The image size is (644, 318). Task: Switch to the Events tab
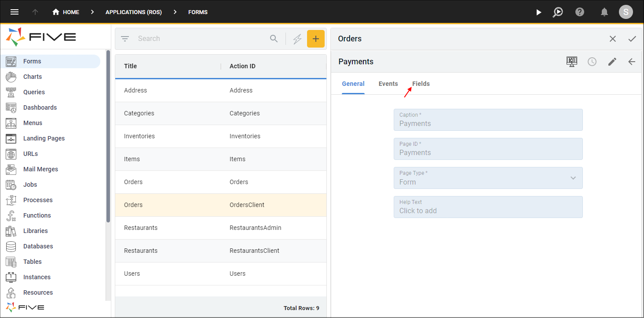point(388,84)
